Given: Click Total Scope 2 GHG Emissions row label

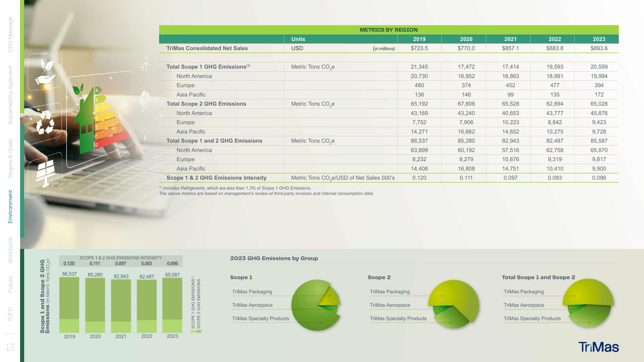Looking at the screenshot, I should pos(206,104).
